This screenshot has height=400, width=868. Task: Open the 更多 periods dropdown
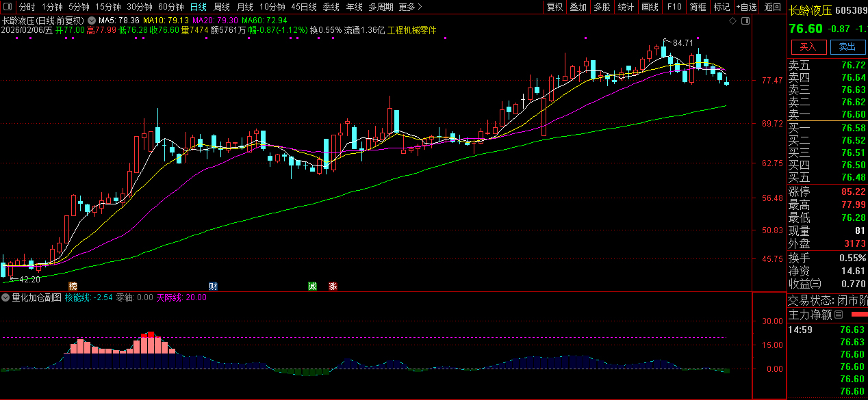[x=409, y=7]
